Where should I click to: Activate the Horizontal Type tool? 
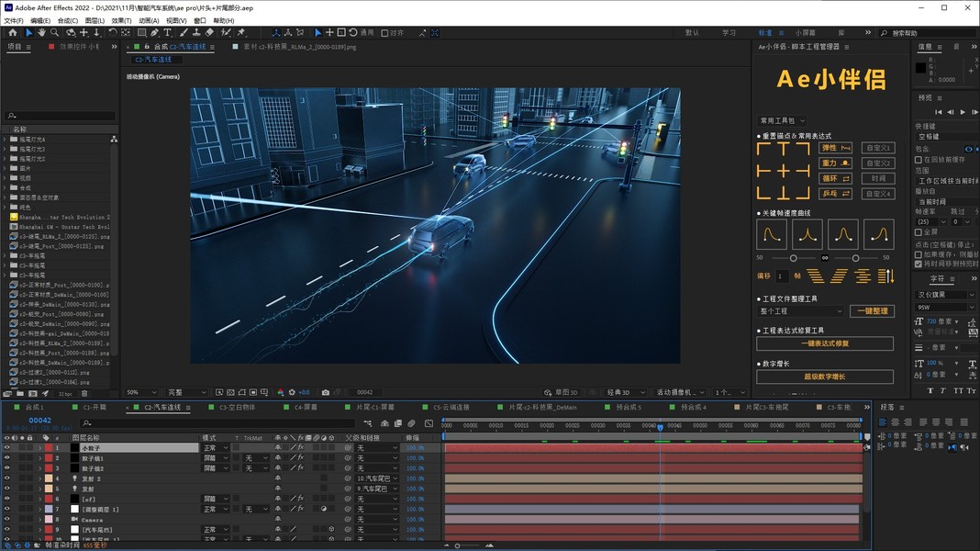point(167,33)
